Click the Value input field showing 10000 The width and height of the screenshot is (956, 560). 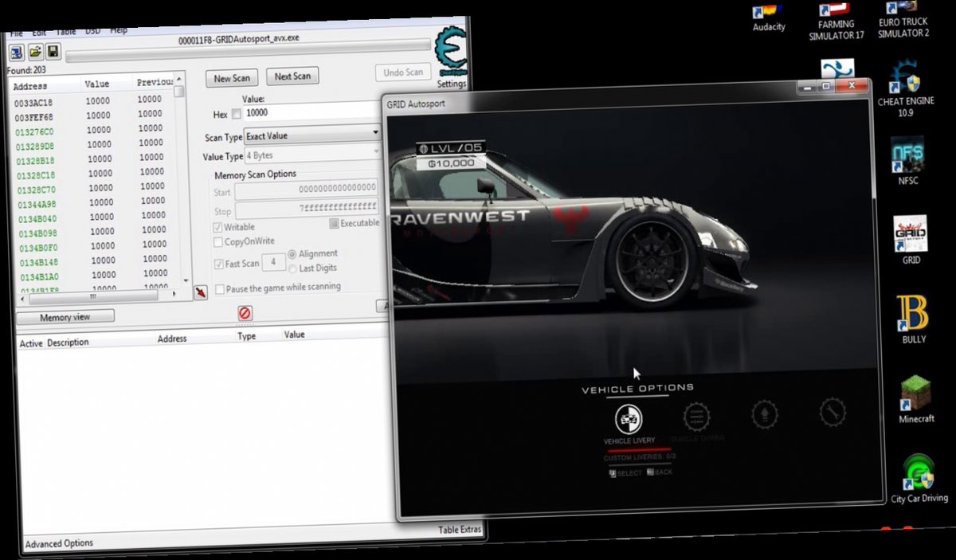click(312, 112)
